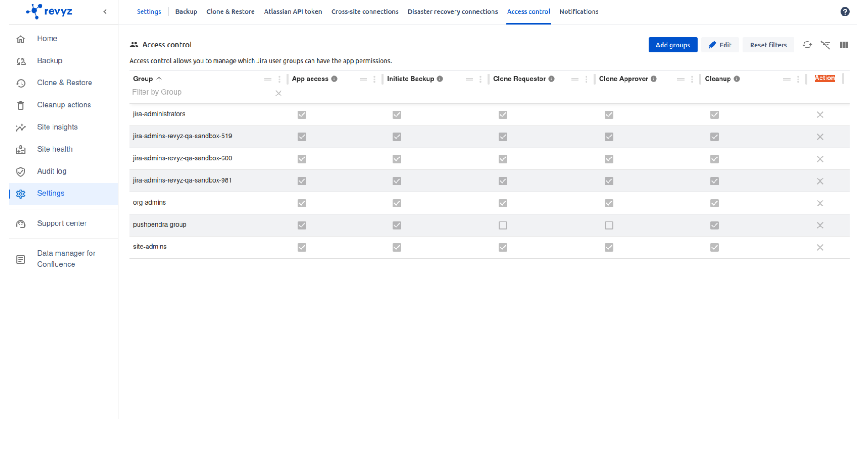Click info icon beside Clone Approver

[x=654, y=79]
